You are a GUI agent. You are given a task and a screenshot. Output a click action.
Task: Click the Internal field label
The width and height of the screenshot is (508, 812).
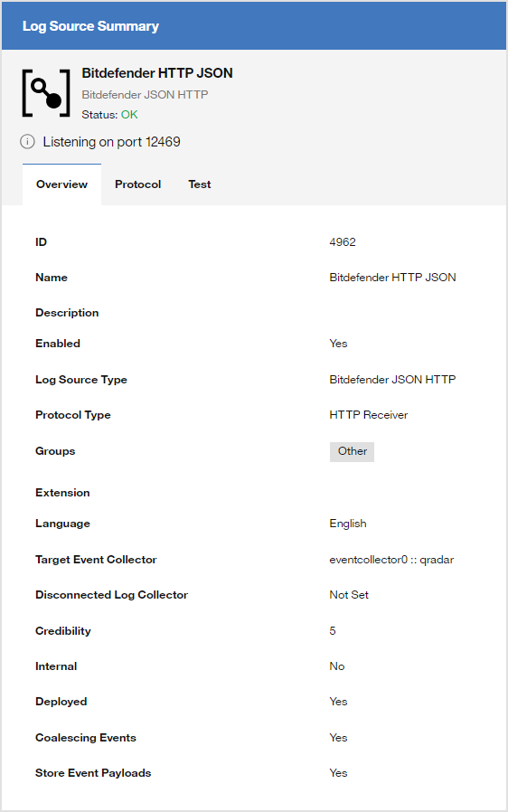click(56, 666)
